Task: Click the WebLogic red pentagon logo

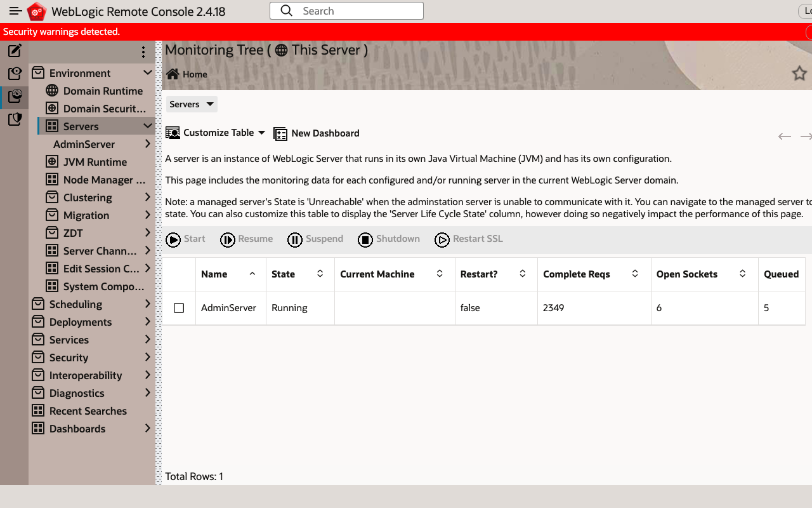Action: [x=37, y=11]
